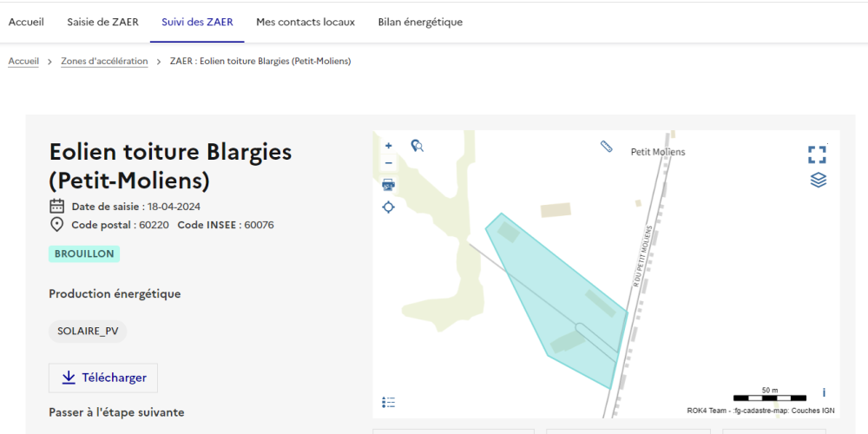The image size is (868, 434).
Task: Follow the Zones d'accélération breadcrumb link
Action: (x=104, y=62)
